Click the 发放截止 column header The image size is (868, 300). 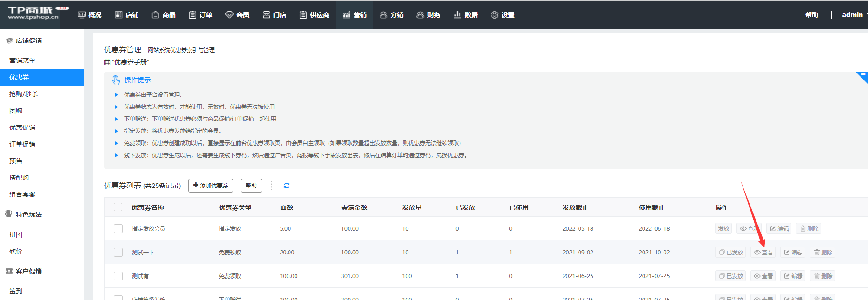(575, 207)
